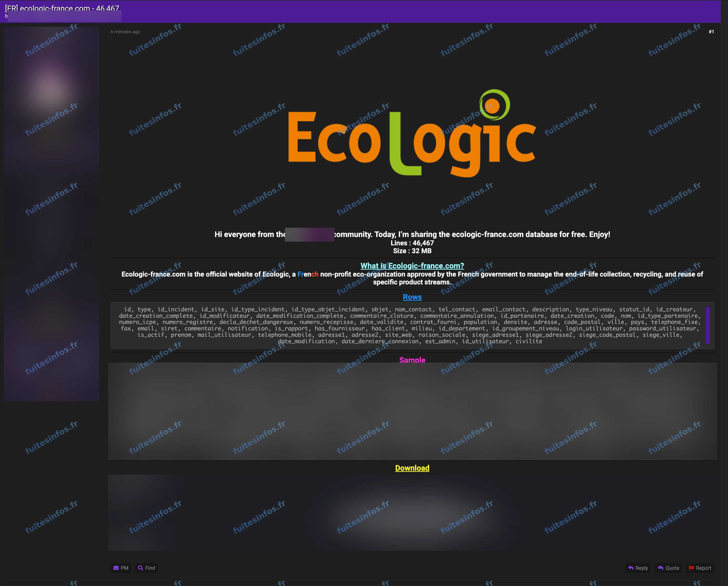Image resolution: width=728 pixels, height=586 pixels.
Task: Quote this post
Action: [x=668, y=568]
